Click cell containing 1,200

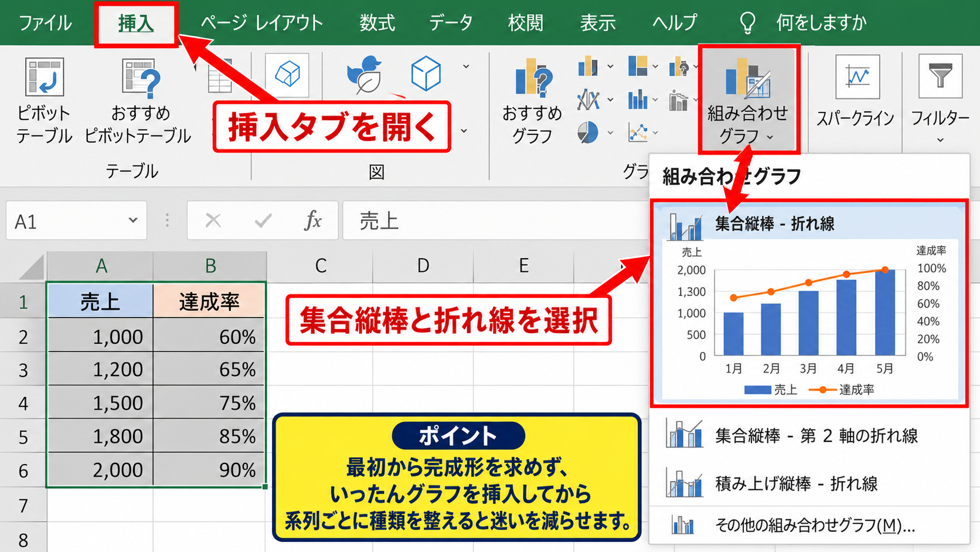pos(100,369)
